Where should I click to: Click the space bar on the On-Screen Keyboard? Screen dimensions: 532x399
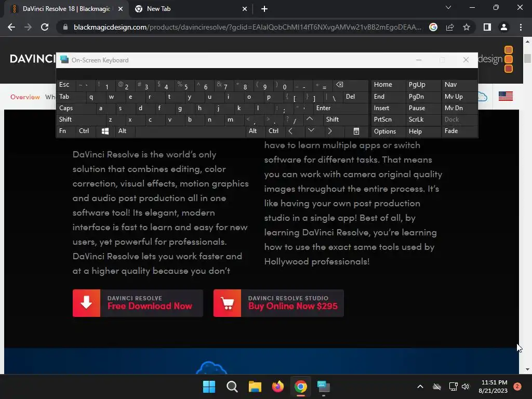pos(190,131)
